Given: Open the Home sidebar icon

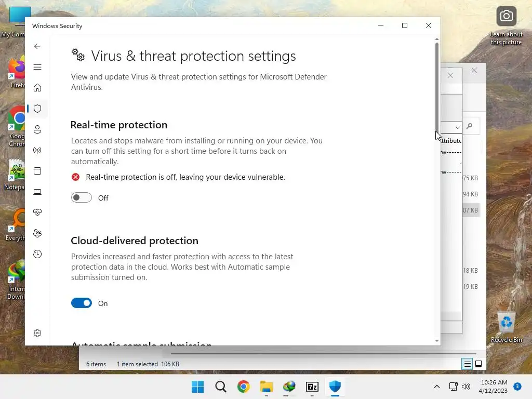Looking at the screenshot, I should pos(37,88).
